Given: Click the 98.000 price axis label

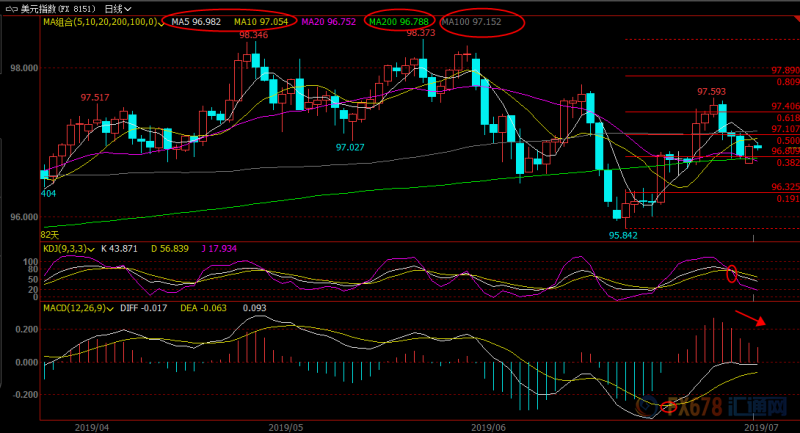Looking at the screenshot, I should click(24, 68).
